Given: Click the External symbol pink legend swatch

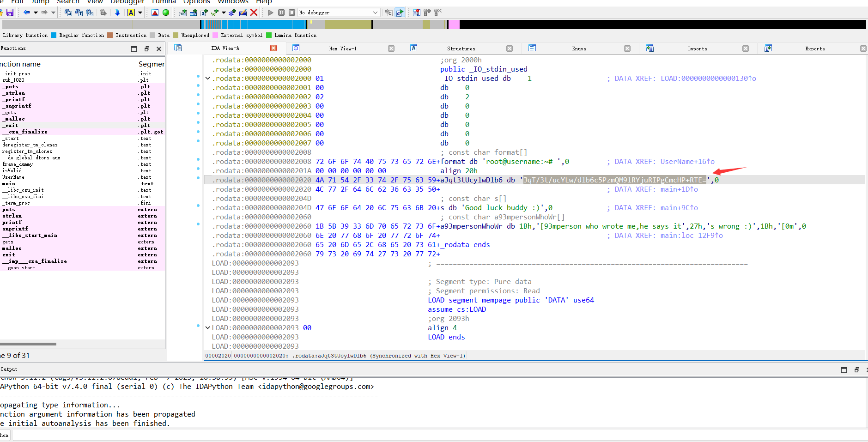Looking at the screenshot, I should click(x=215, y=35).
